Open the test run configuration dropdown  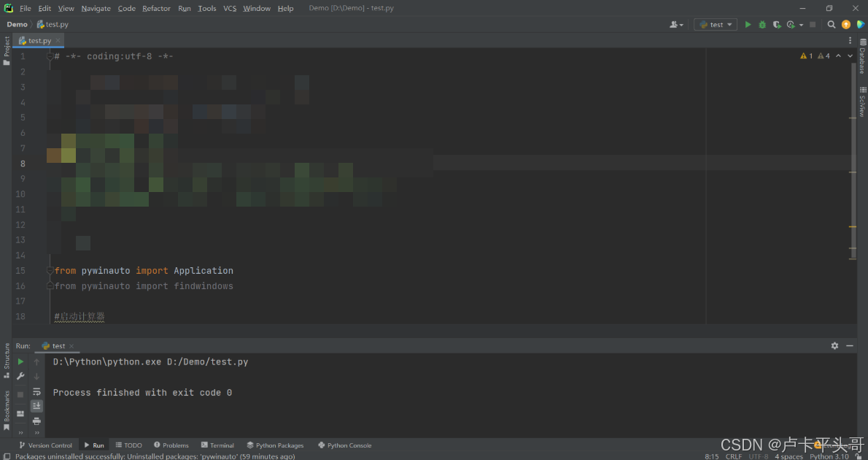click(716, 24)
